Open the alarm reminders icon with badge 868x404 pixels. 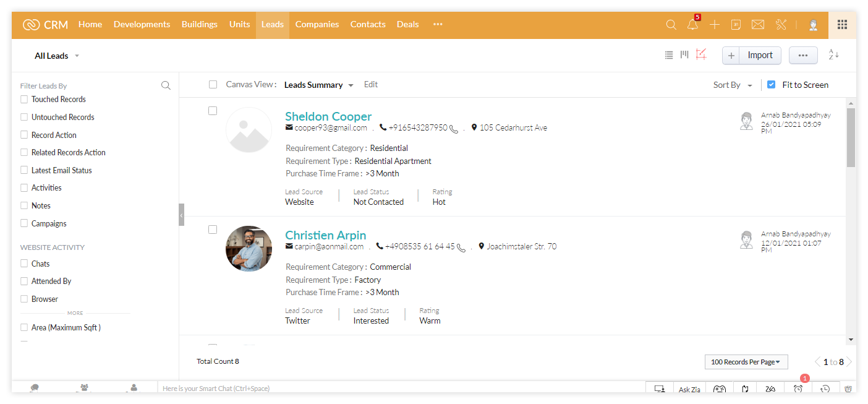[x=798, y=387]
